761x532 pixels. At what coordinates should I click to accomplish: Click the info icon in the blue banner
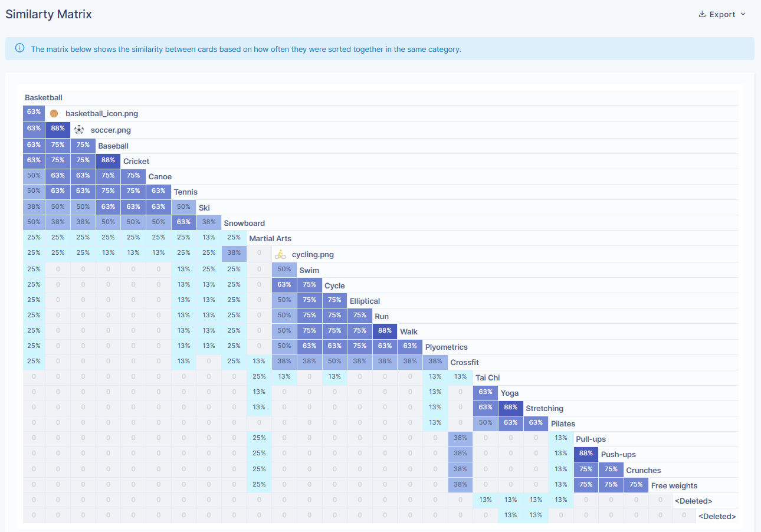coord(19,48)
